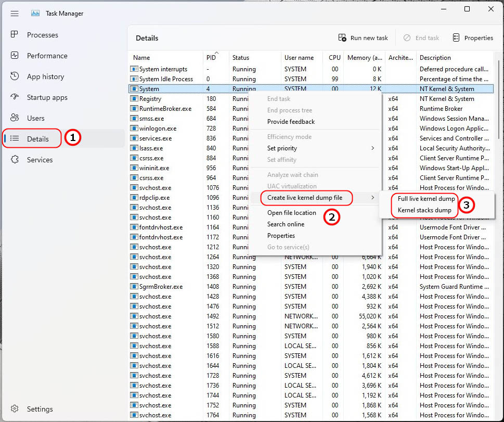Select the services.exe process icon

tap(134, 138)
